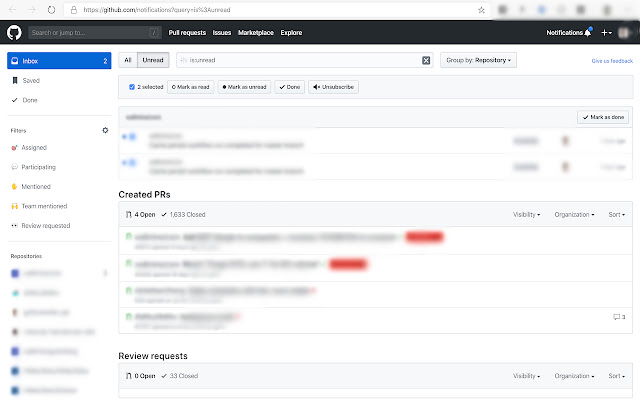Open Explore in top navigation

[x=291, y=33]
